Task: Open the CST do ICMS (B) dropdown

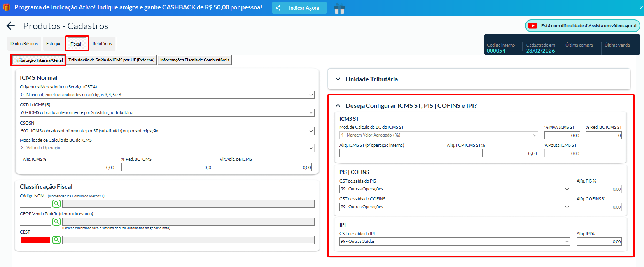Action: click(x=167, y=113)
